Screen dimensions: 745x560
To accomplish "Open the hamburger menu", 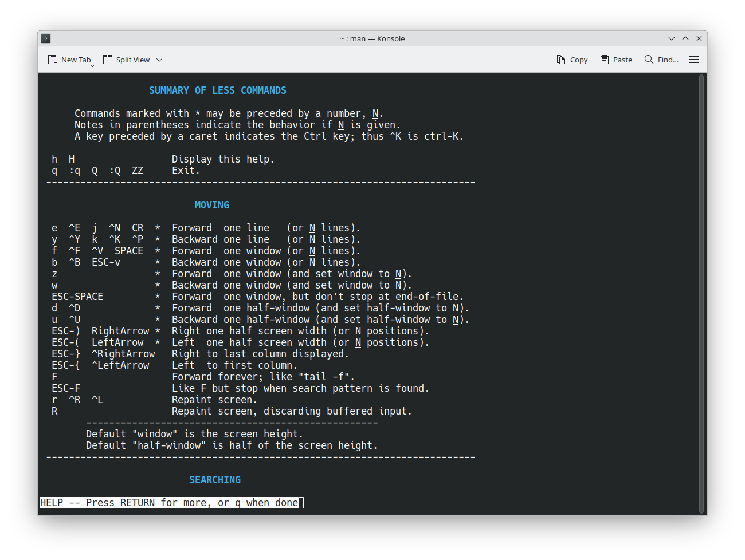I will (694, 60).
